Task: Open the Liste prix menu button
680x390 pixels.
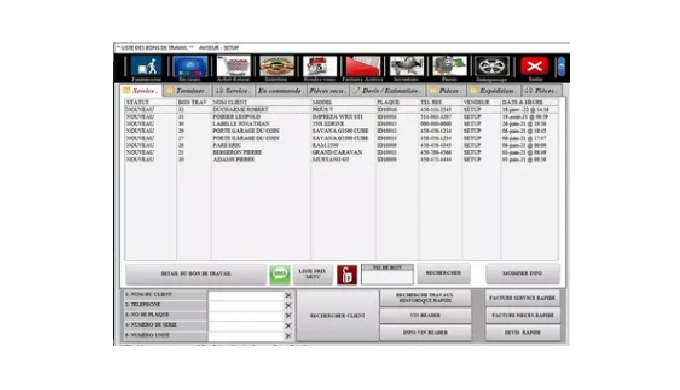Action: (313, 274)
